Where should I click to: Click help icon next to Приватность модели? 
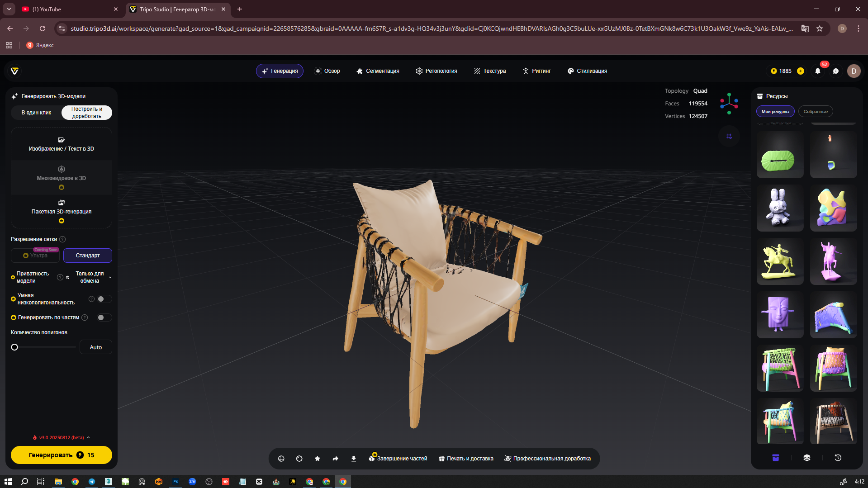click(60, 277)
